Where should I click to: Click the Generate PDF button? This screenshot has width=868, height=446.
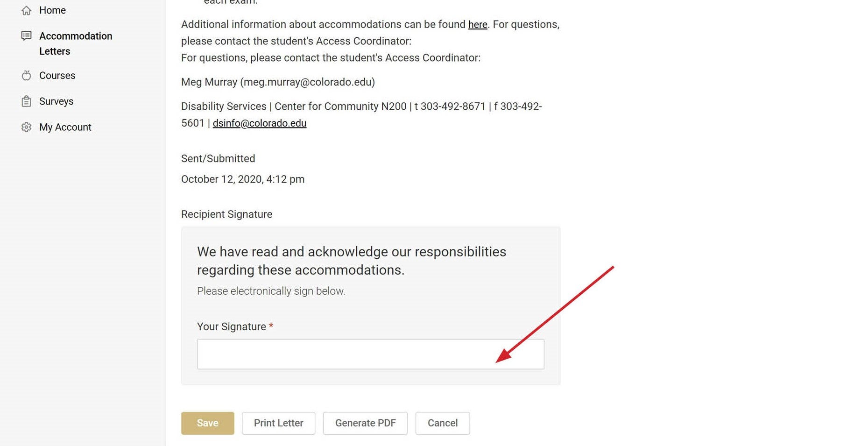pos(366,423)
